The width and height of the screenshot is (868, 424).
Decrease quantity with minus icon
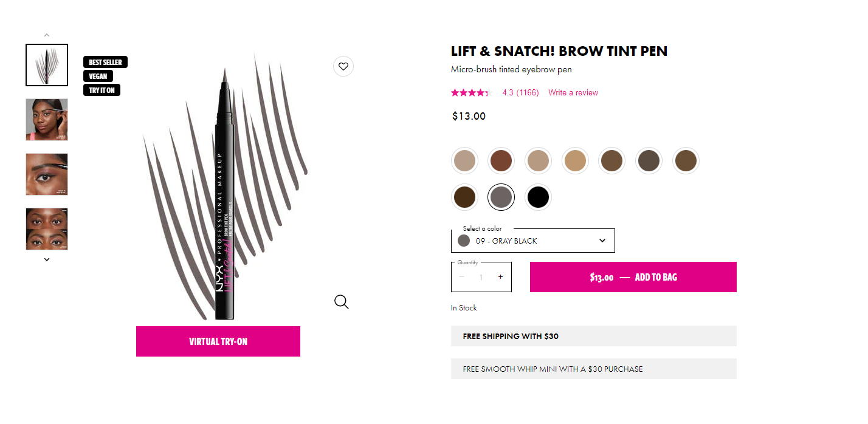point(462,277)
